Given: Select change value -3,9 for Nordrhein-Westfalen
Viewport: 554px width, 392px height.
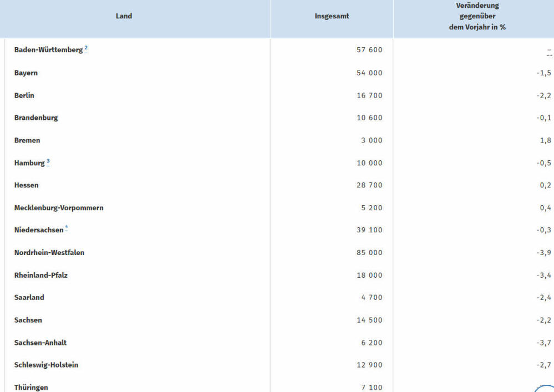Looking at the screenshot, I should point(543,252).
